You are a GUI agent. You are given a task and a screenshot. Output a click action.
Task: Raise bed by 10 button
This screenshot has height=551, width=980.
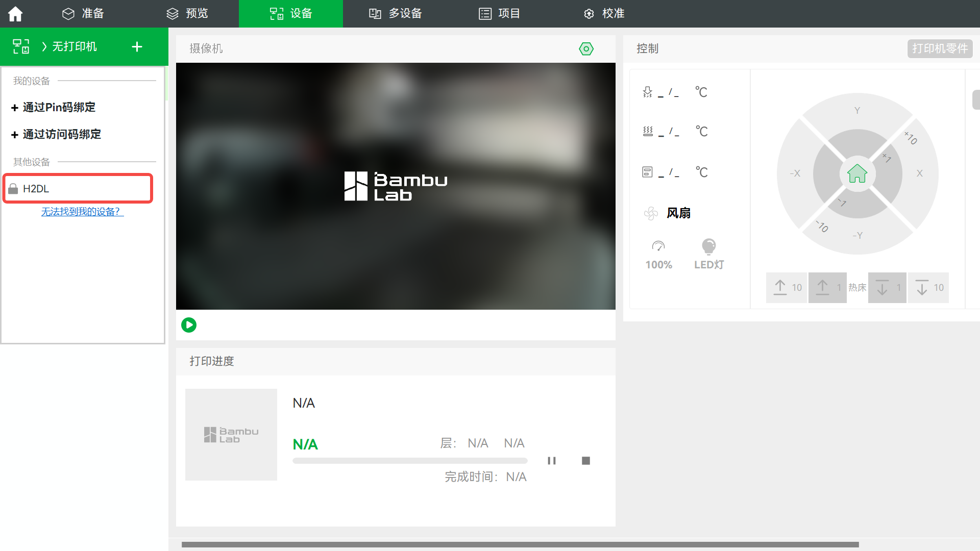[x=787, y=288]
